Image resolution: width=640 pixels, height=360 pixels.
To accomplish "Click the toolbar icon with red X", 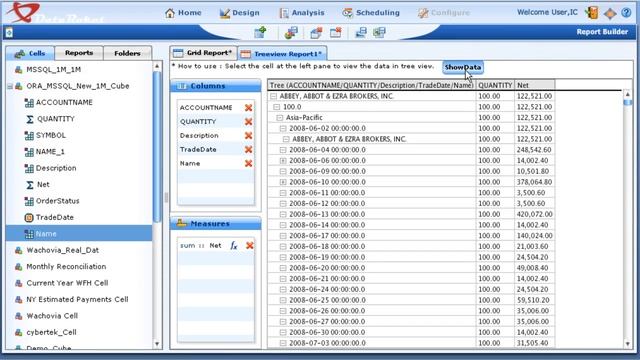I will coord(336,32).
